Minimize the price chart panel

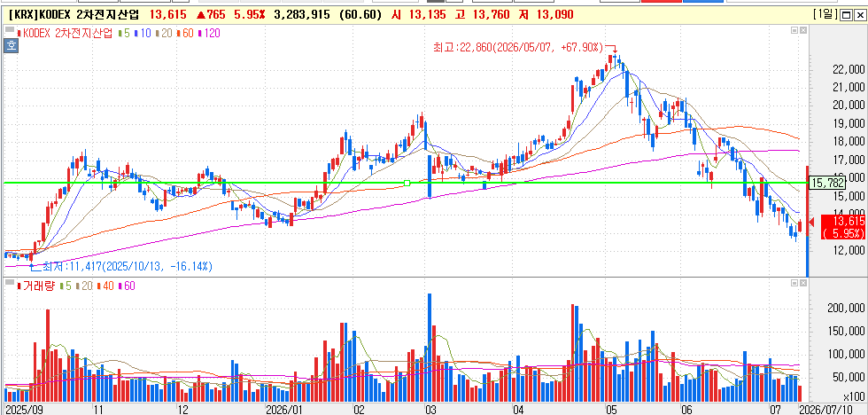coord(795,30)
